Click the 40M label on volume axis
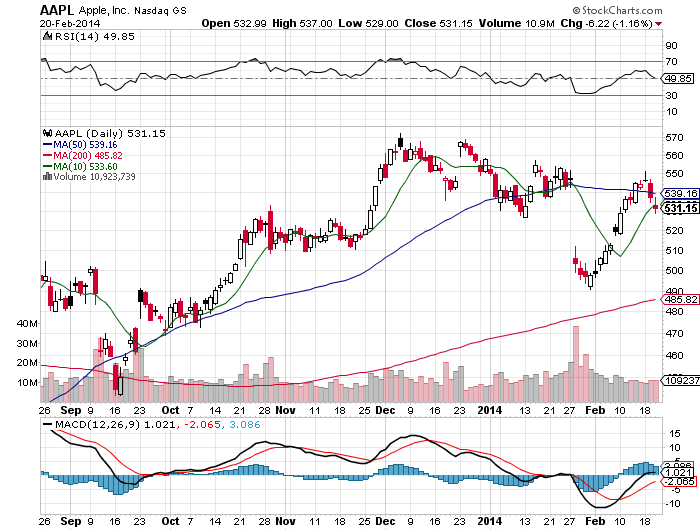Viewport: 700px width, 530px height. [x=27, y=323]
